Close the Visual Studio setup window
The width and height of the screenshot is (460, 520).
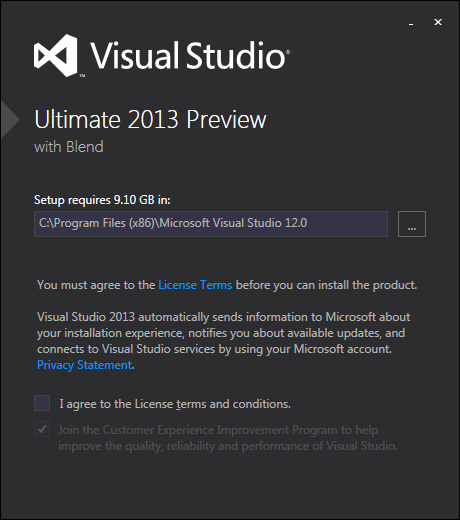click(438, 22)
